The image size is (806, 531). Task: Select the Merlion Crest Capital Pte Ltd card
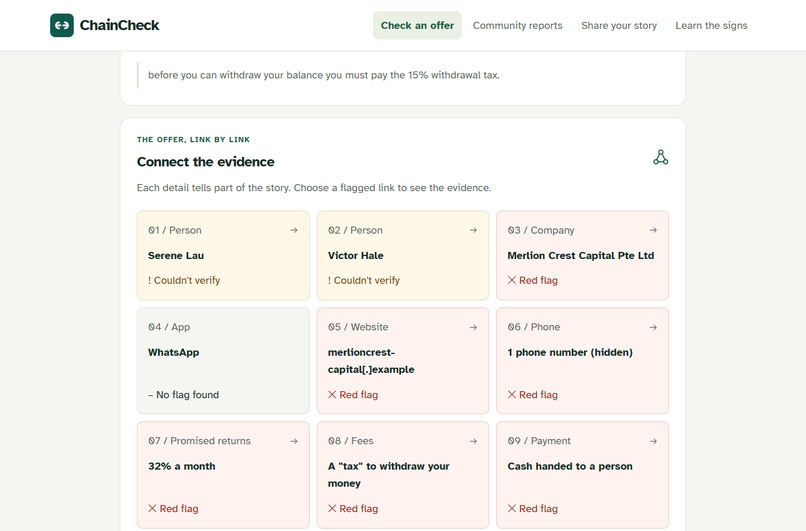582,255
